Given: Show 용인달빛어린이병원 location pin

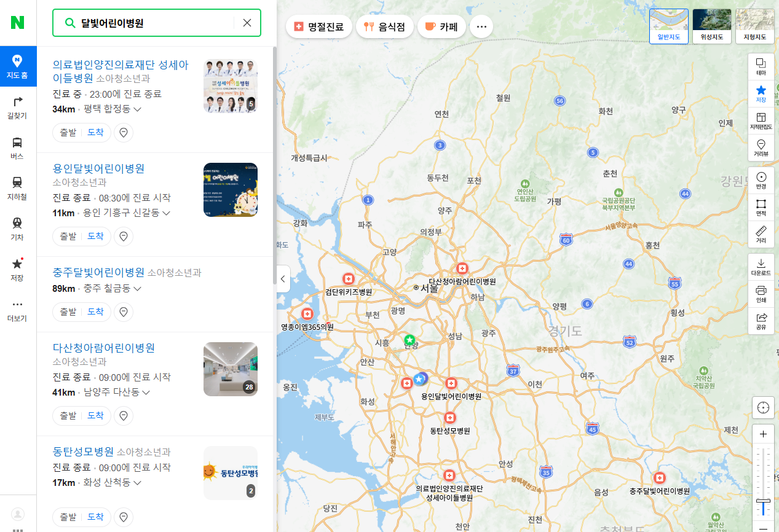Looking at the screenshot, I should pos(124,236).
